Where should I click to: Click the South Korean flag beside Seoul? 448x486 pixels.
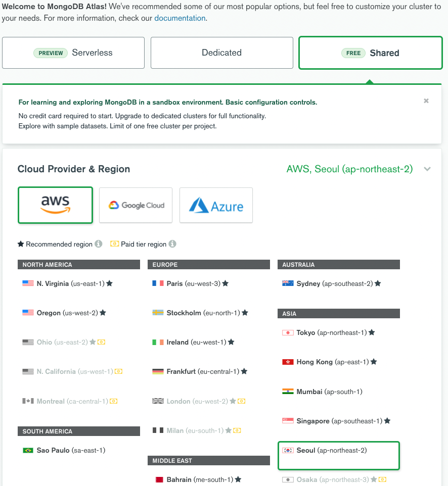point(288,450)
